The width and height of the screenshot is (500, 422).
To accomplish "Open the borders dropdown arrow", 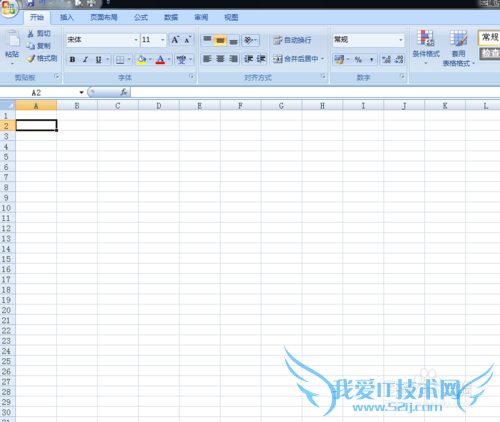I will click(x=129, y=60).
